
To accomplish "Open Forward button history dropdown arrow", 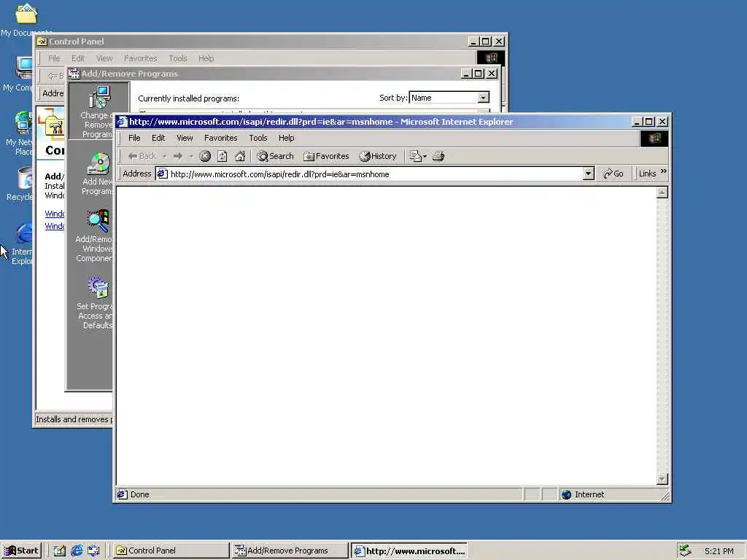I will 191,156.
